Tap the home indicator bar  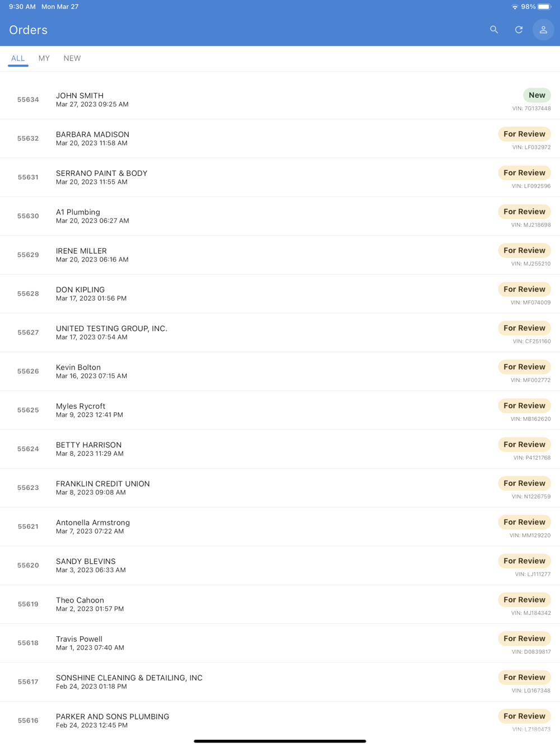point(280,741)
